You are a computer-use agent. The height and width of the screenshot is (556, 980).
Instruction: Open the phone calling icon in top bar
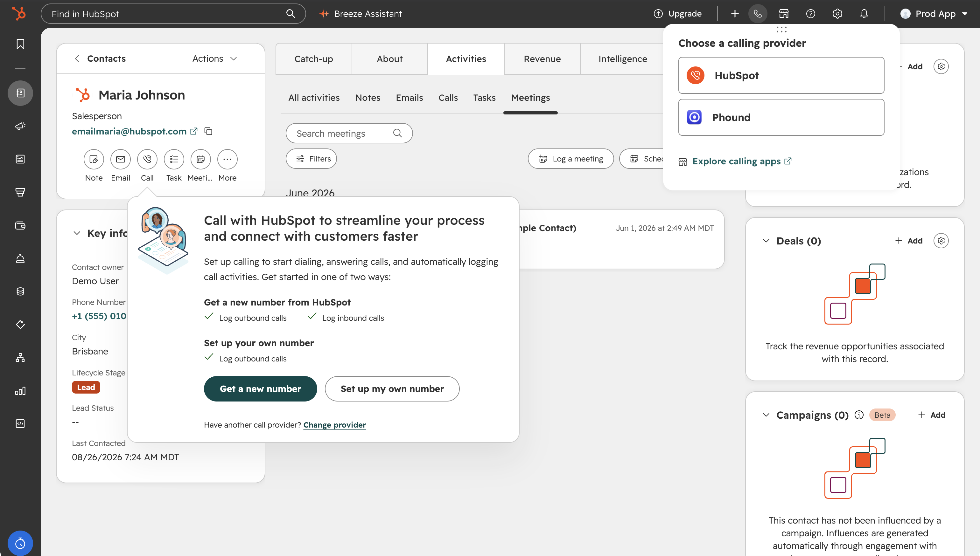(758, 14)
